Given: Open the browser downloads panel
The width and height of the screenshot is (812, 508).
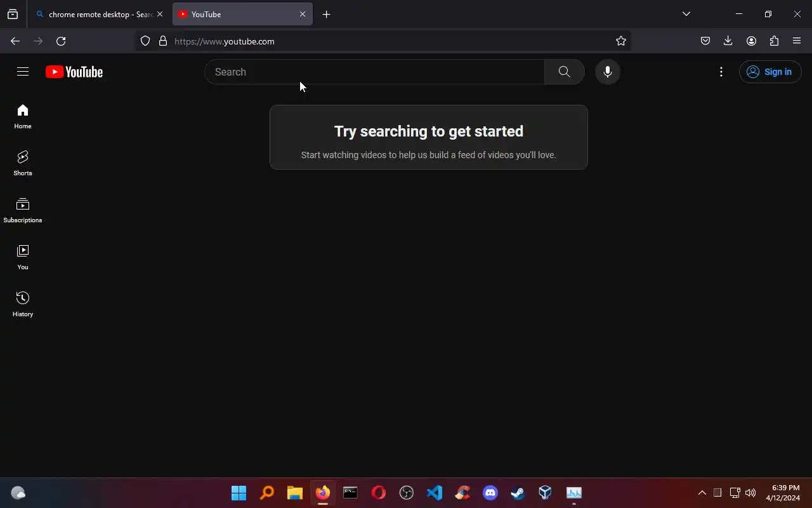Looking at the screenshot, I should tap(728, 41).
